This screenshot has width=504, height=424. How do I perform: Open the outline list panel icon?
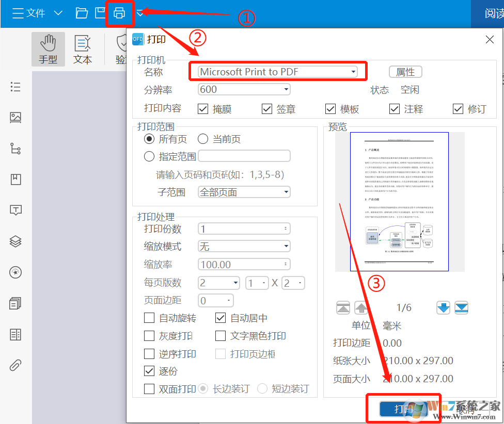pos(15,87)
